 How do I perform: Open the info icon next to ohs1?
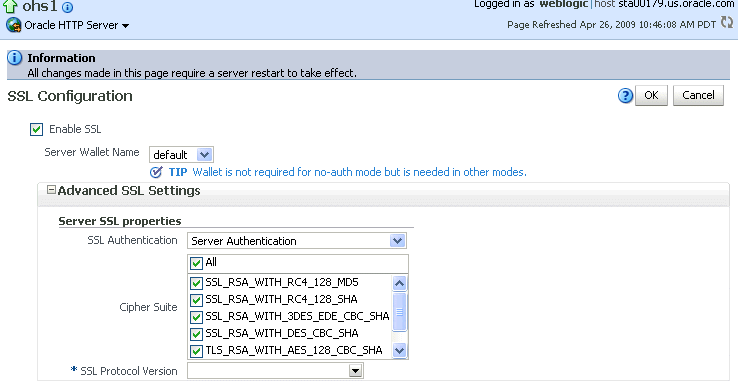68,8
